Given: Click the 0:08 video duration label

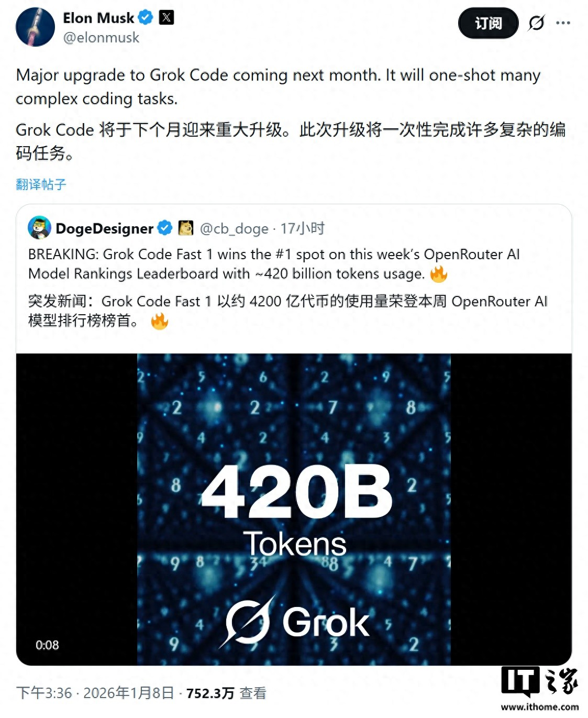Looking at the screenshot, I should [x=47, y=645].
